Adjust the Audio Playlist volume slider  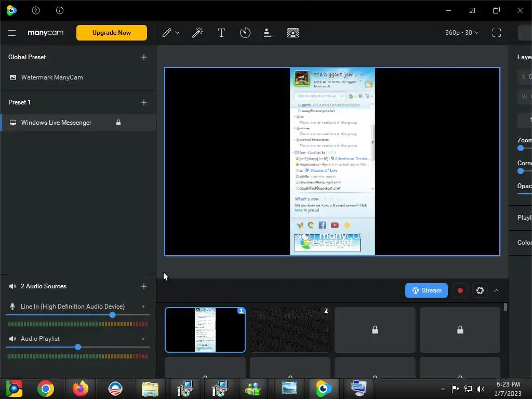78,347
